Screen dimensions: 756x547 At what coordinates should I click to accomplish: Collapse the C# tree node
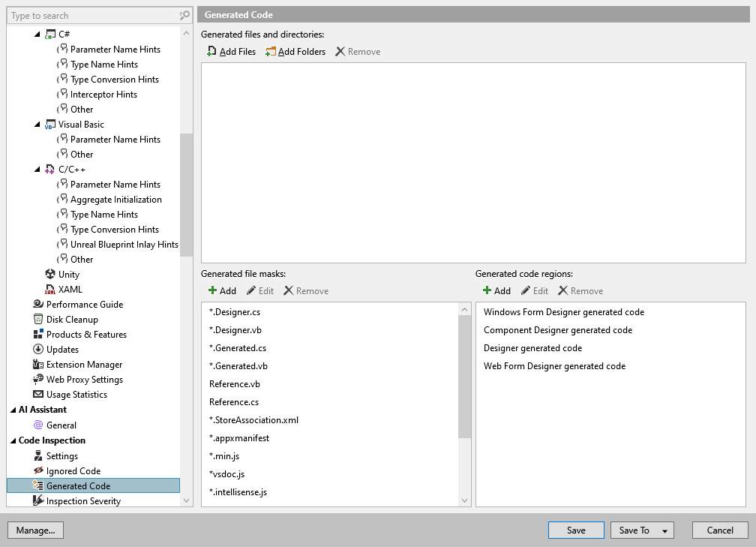tap(37, 34)
